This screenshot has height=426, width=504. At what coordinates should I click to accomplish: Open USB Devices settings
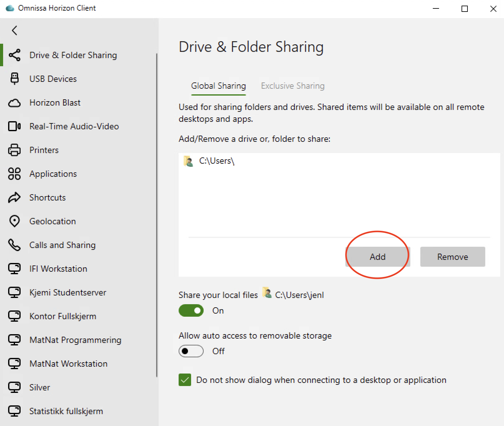tap(79, 79)
